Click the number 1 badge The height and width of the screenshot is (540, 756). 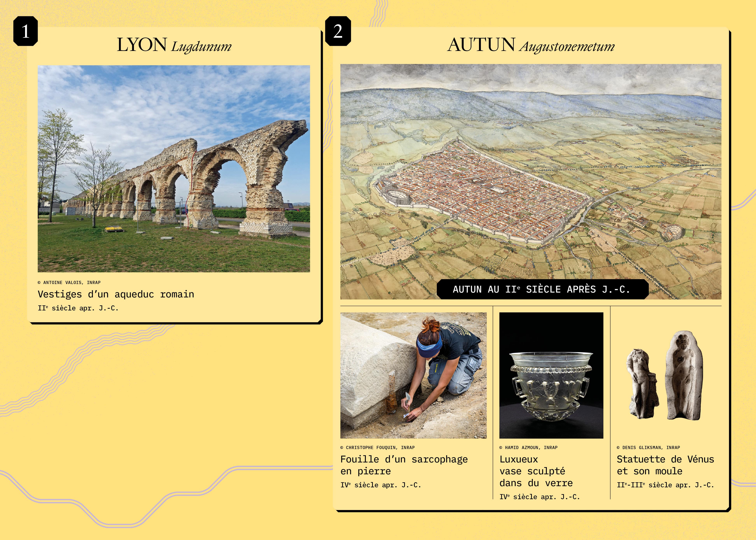[x=26, y=31]
